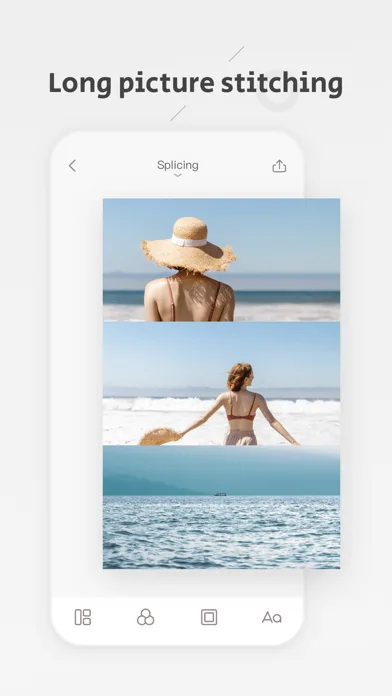Viewport: 392px width, 696px height.
Task: Select the woman on beach photo
Action: (222, 384)
